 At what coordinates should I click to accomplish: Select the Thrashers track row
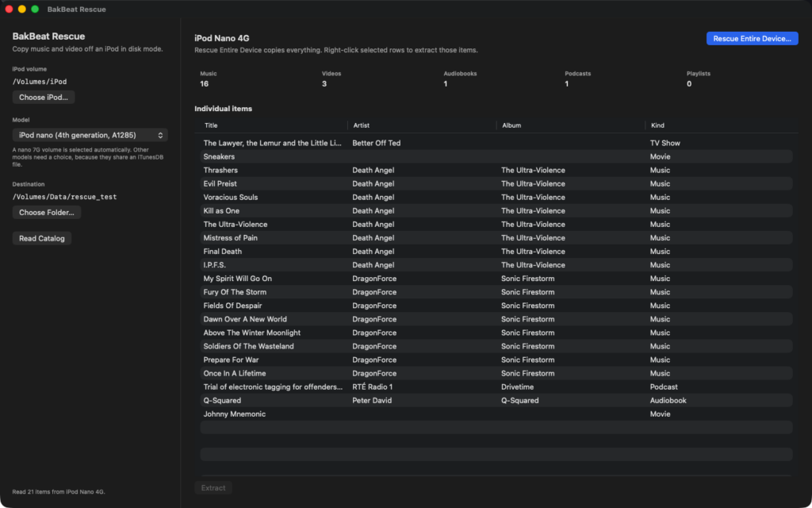(x=496, y=170)
